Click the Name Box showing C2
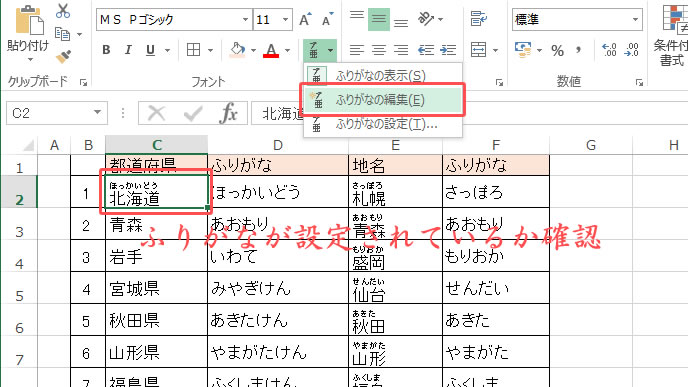Viewport: 688px width, 387px height. coord(56,114)
